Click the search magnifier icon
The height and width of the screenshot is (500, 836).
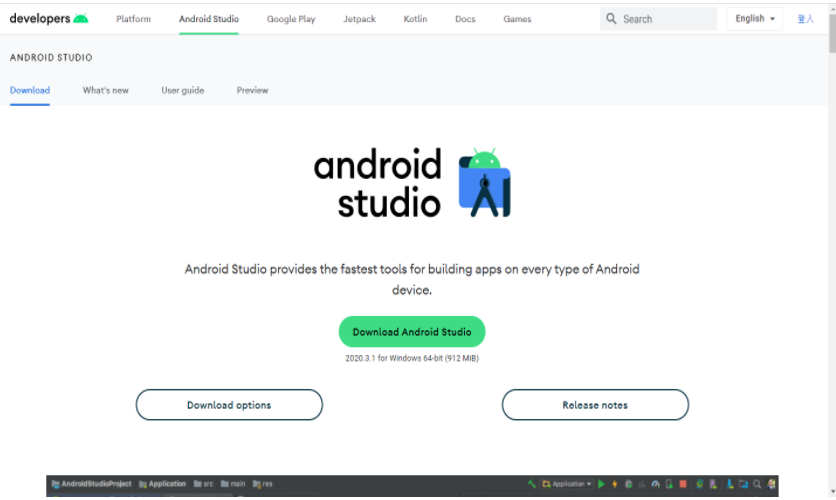pyautogui.click(x=611, y=19)
